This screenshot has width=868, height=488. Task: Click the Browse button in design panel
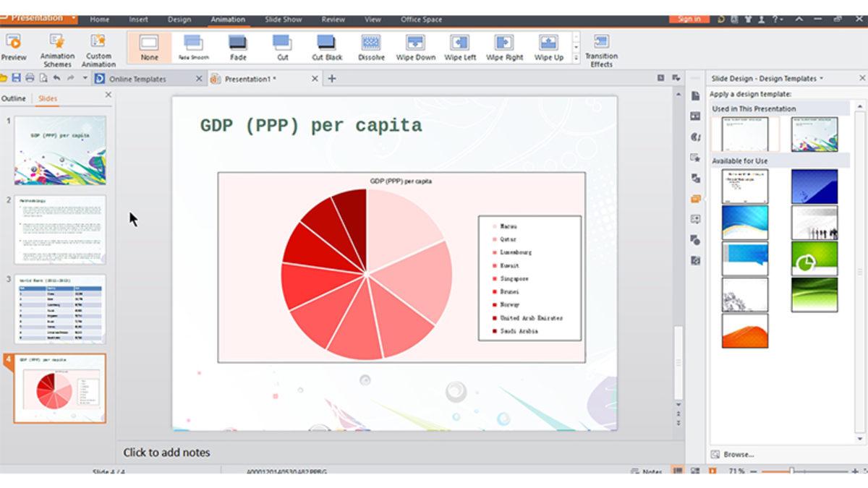pos(736,454)
